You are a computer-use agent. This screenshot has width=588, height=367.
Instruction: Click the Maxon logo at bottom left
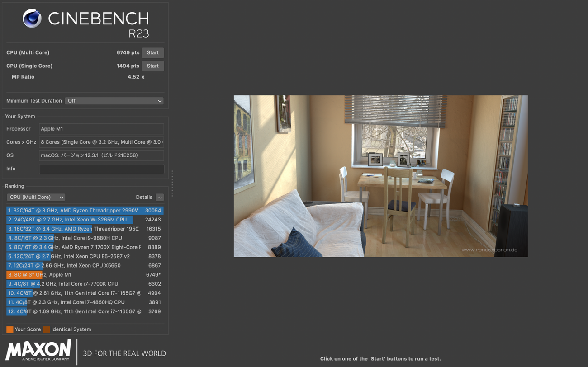click(x=38, y=350)
